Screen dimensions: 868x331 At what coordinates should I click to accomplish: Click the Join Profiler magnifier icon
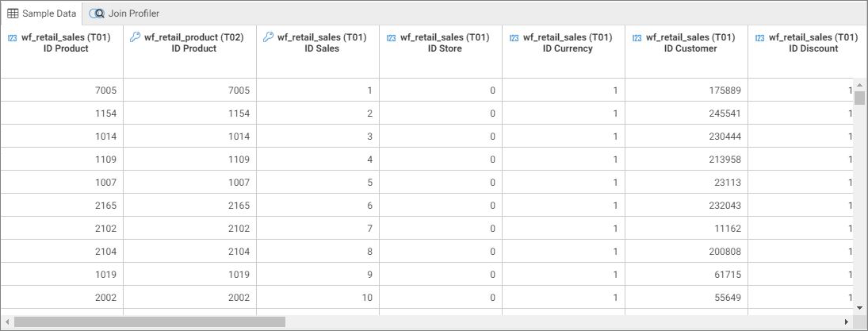click(x=97, y=13)
